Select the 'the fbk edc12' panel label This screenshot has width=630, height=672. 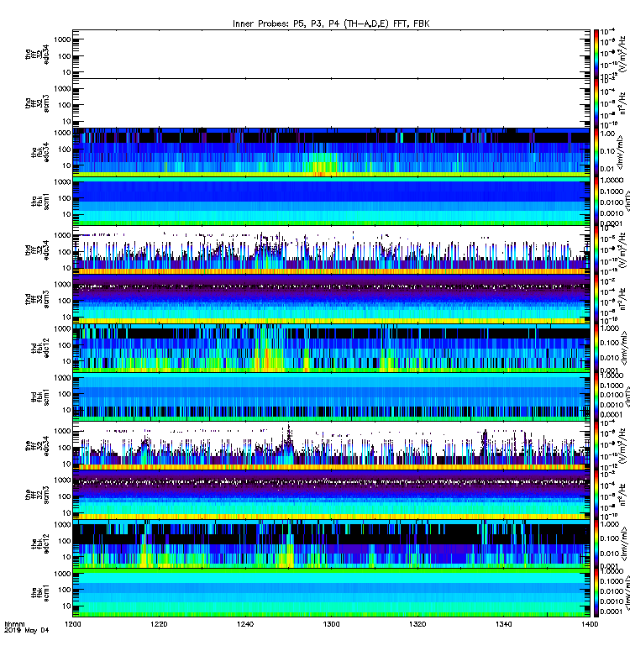click(40, 543)
